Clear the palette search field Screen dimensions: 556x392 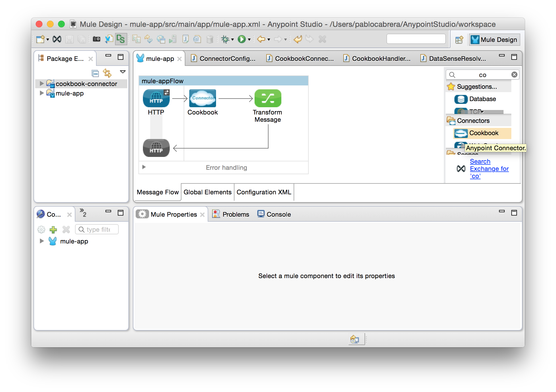coord(514,75)
